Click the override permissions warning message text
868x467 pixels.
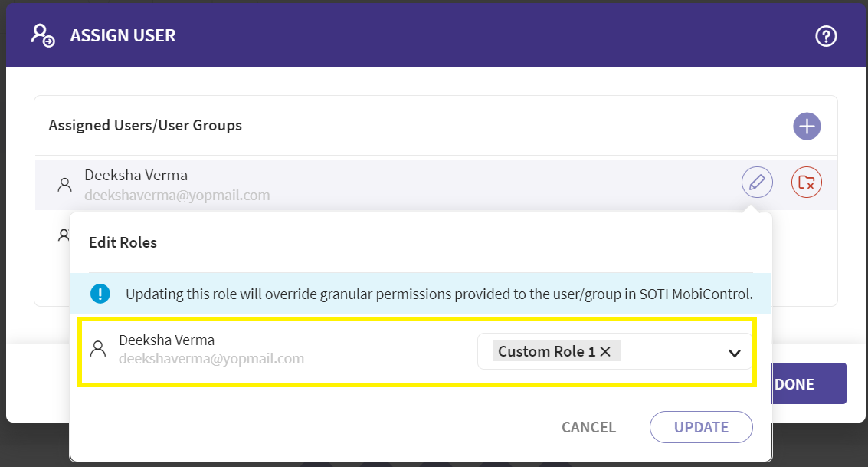439,294
